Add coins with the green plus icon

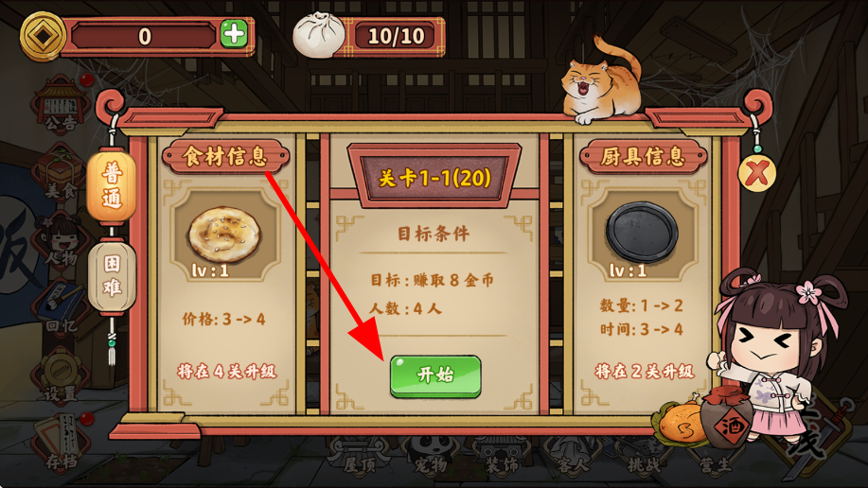tap(234, 34)
